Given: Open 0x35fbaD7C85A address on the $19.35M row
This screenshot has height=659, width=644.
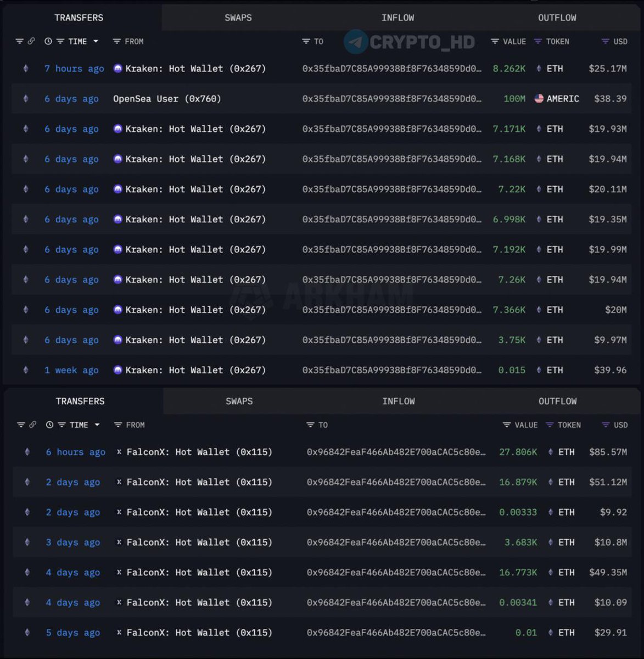Looking at the screenshot, I should pos(392,219).
